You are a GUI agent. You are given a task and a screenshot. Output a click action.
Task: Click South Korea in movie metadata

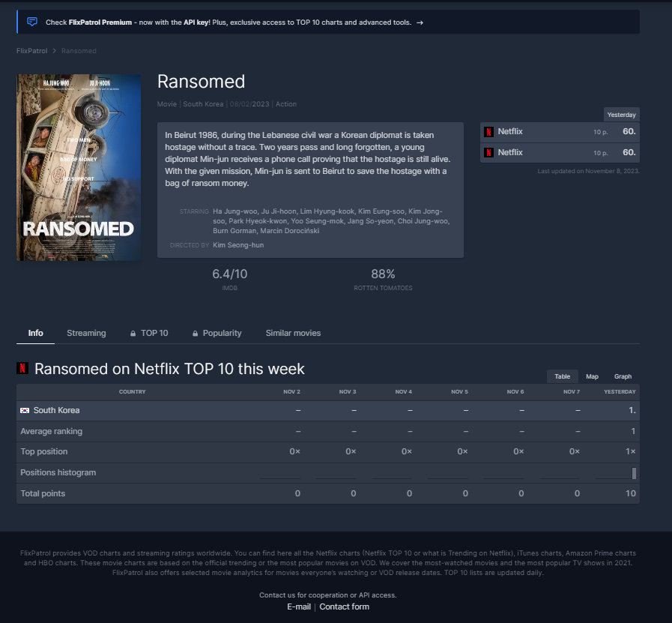tap(203, 103)
